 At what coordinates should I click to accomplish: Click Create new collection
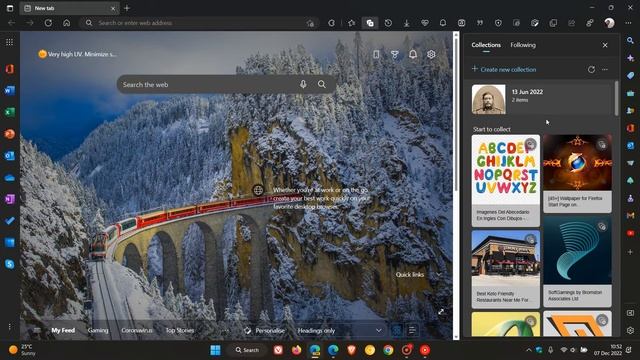point(504,69)
